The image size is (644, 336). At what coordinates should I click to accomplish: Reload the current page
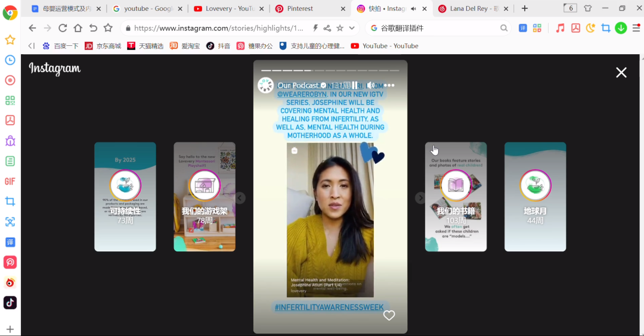[x=63, y=28]
